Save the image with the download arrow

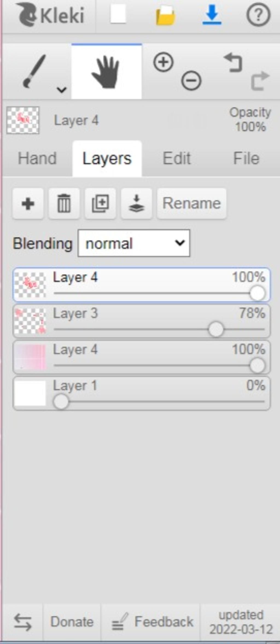(x=212, y=15)
